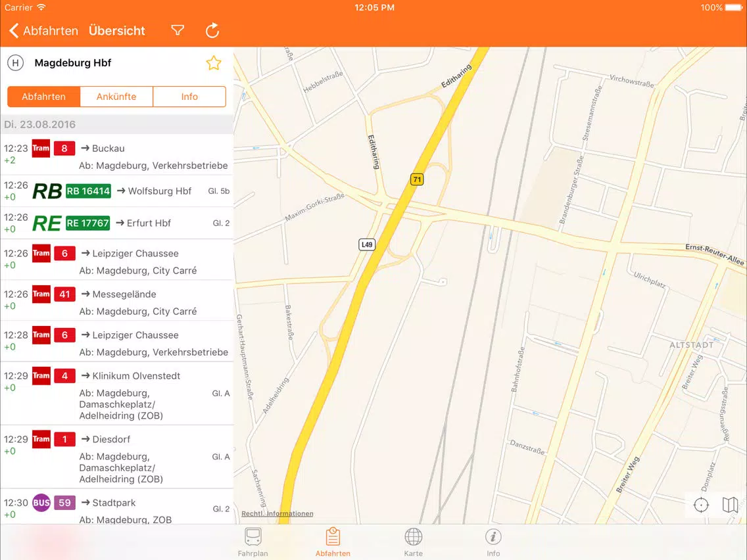The width and height of the screenshot is (747, 560).
Task: Go back to Abfahrten
Action: coord(43,31)
